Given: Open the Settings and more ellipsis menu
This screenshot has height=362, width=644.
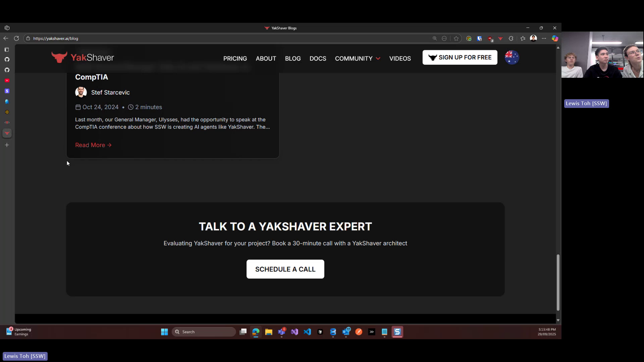Looking at the screenshot, I should pyautogui.click(x=544, y=38).
